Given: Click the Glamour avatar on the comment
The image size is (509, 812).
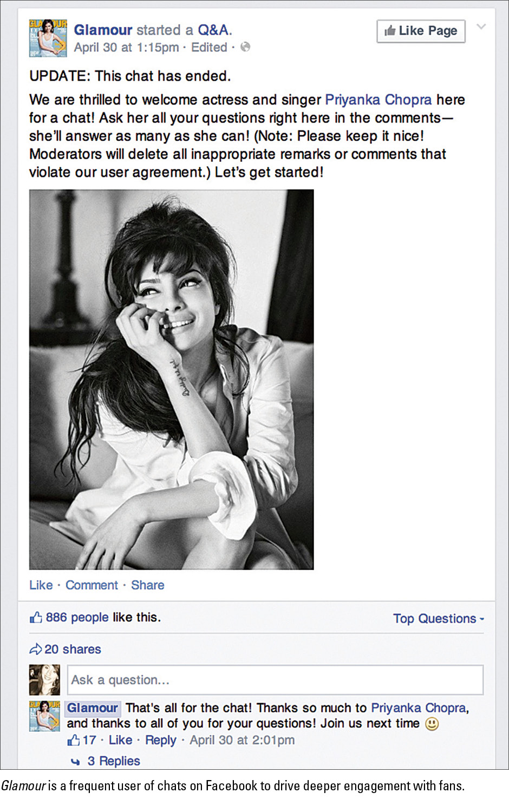Looking at the screenshot, I should pos(44,716).
